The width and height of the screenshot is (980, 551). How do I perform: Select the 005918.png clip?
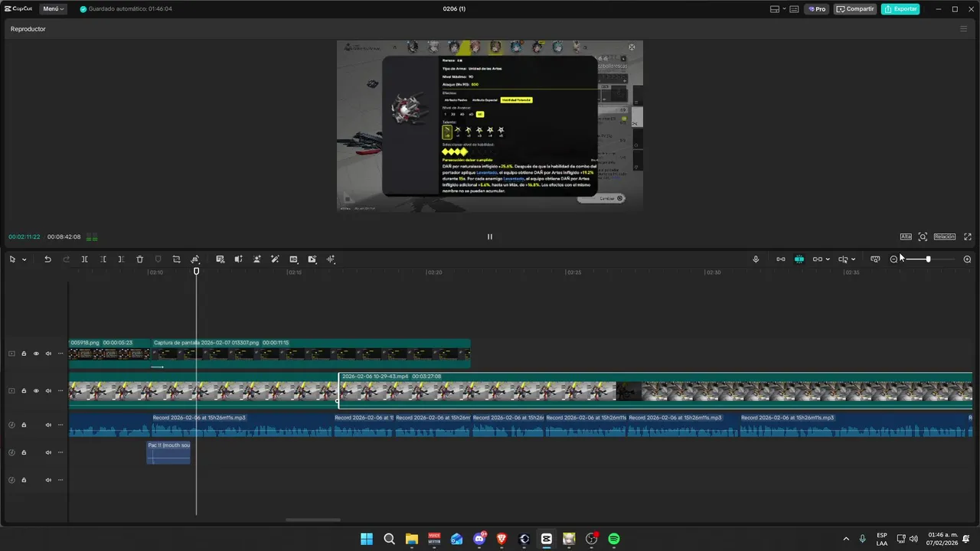pos(109,354)
